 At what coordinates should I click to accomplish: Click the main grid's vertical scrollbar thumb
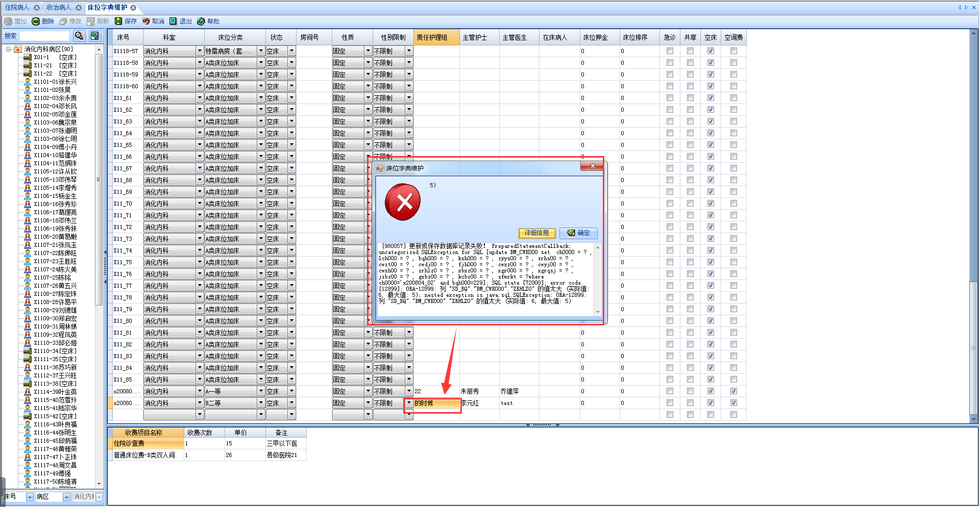coord(973,347)
